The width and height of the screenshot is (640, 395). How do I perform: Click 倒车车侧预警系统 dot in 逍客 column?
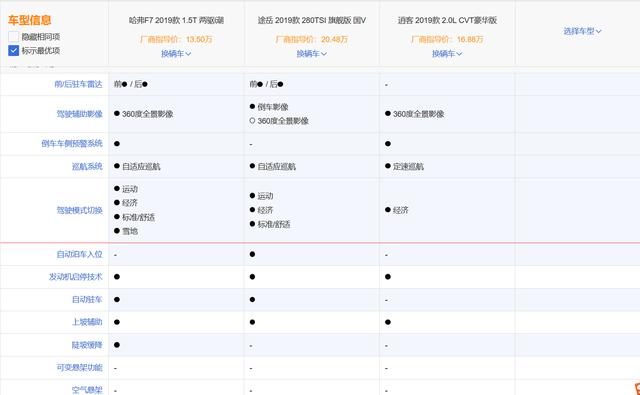[388, 144]
